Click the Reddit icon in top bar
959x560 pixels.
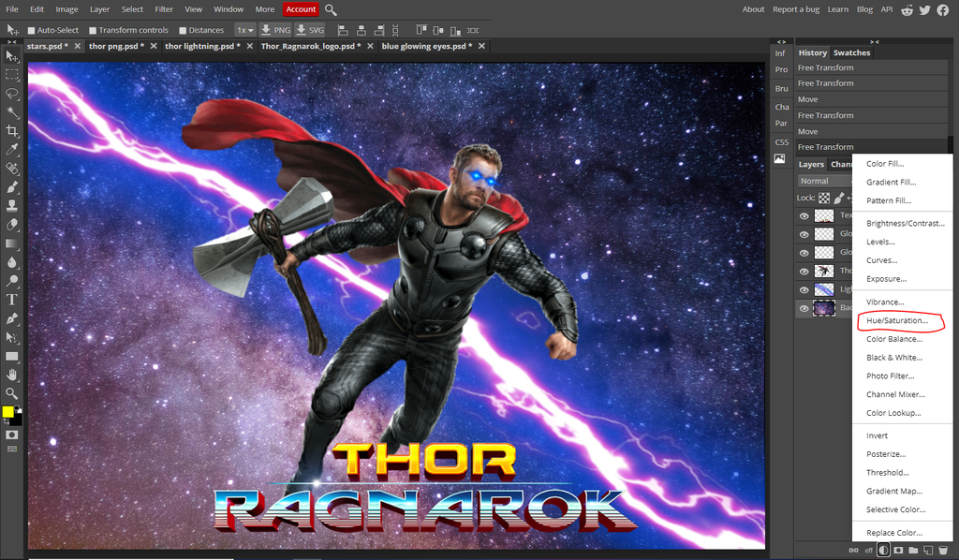tap(907, 10)
